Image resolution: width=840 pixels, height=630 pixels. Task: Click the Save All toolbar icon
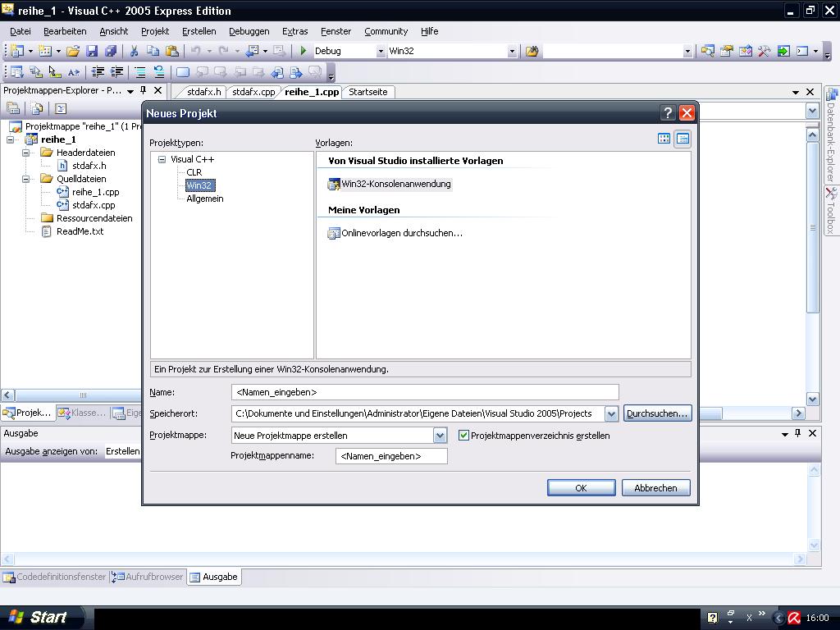(x=111, y=51)
